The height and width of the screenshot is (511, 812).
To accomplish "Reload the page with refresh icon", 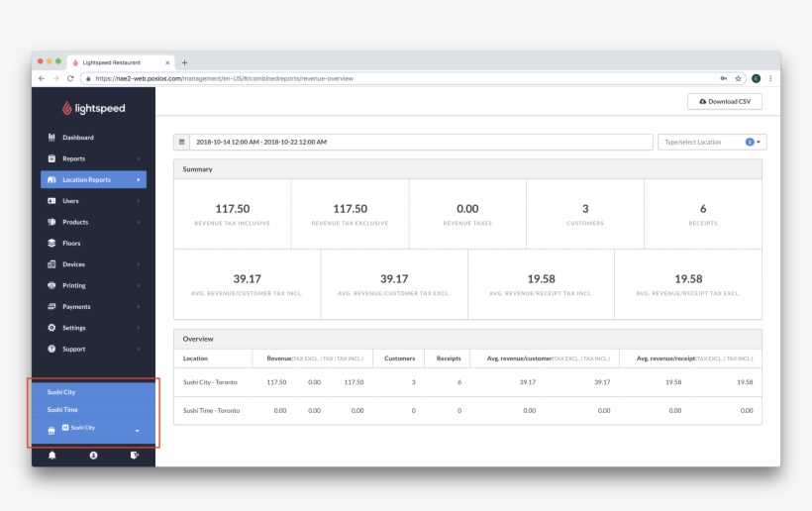I will click(x=70, y=78).
